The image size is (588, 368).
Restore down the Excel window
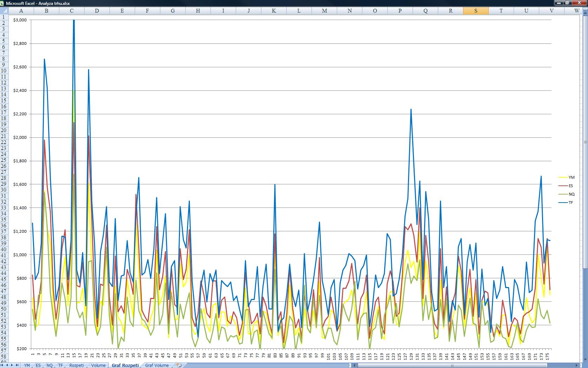567,3
